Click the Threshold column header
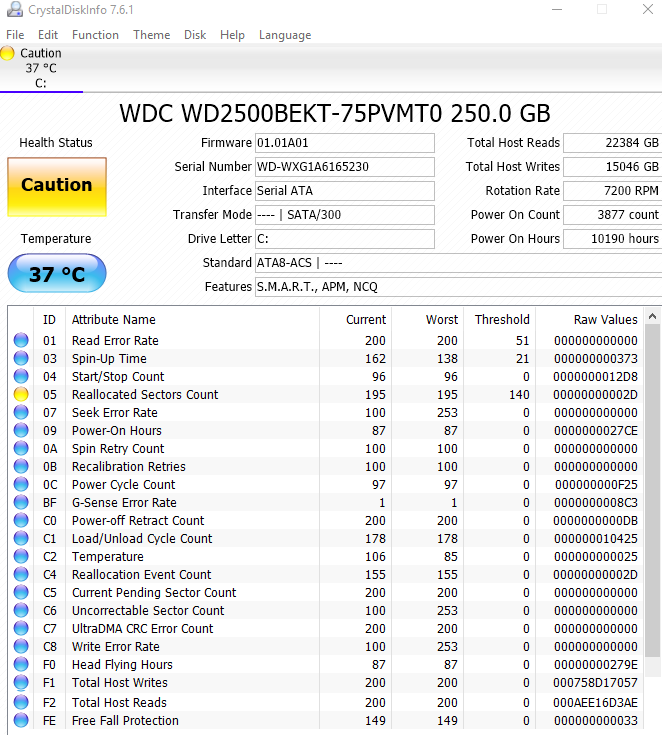663x740 pixels. tap(500, 320)
